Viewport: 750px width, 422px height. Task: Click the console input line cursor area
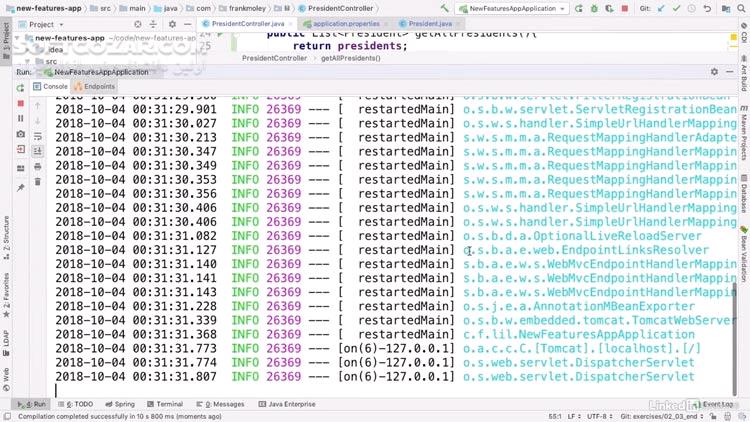pos(392,391)
